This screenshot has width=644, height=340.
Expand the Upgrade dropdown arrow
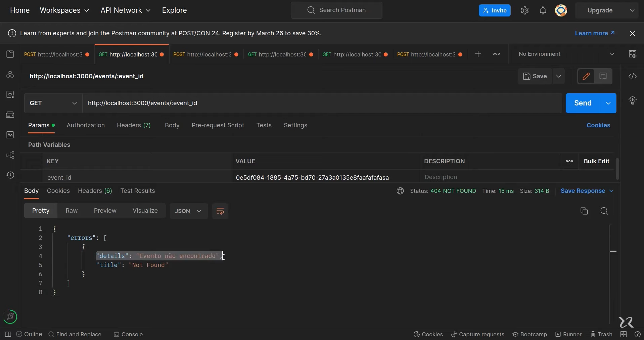point(632,10)
